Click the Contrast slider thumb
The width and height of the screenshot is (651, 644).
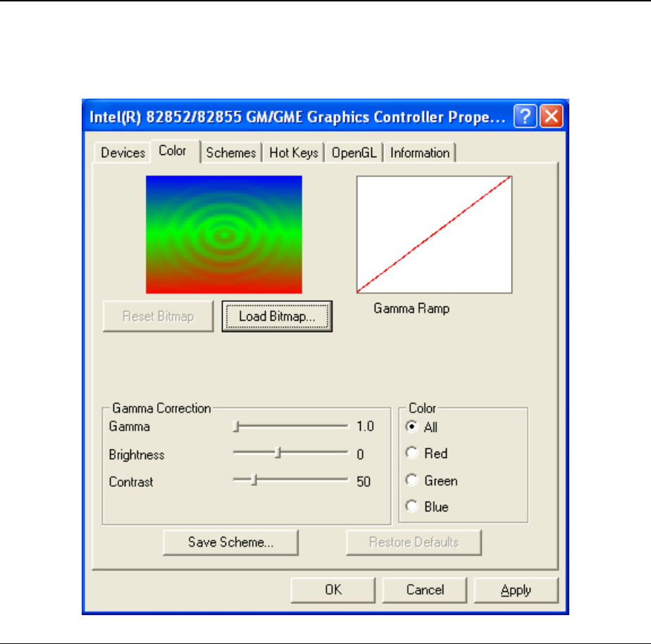[254, 481]
